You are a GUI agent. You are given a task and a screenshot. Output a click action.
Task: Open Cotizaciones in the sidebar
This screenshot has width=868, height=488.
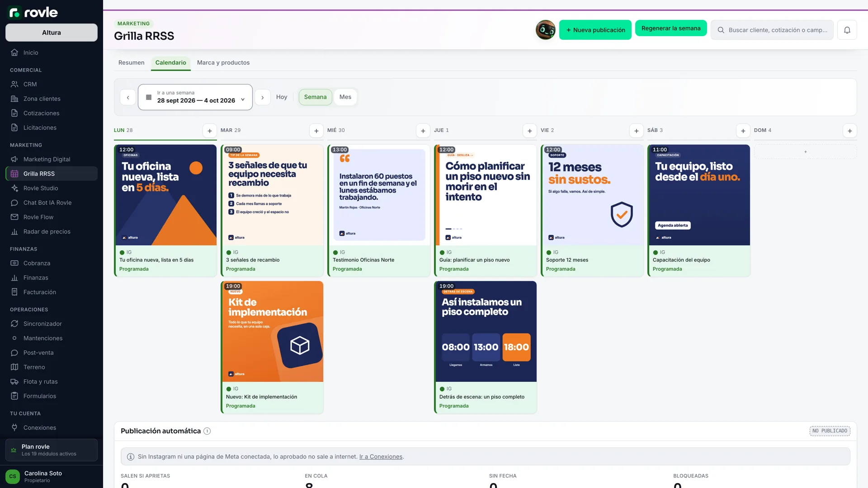coord(52,113)
